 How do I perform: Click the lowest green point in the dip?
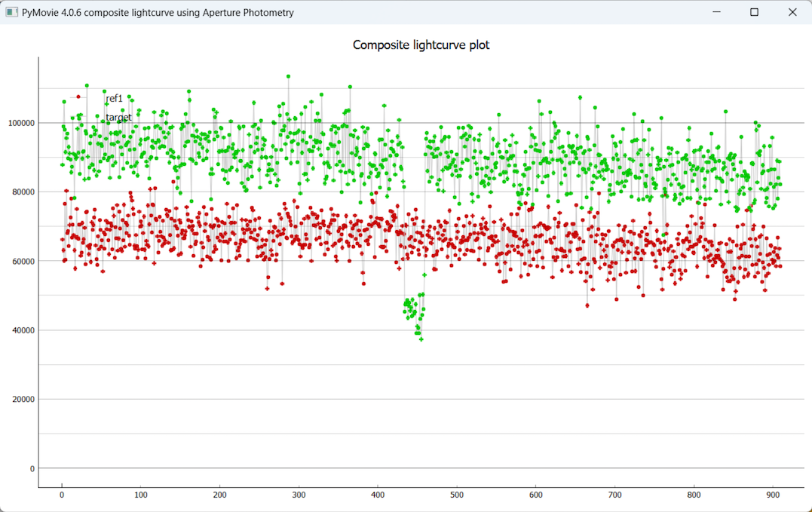pyautogui.click(x=421, y=339)
